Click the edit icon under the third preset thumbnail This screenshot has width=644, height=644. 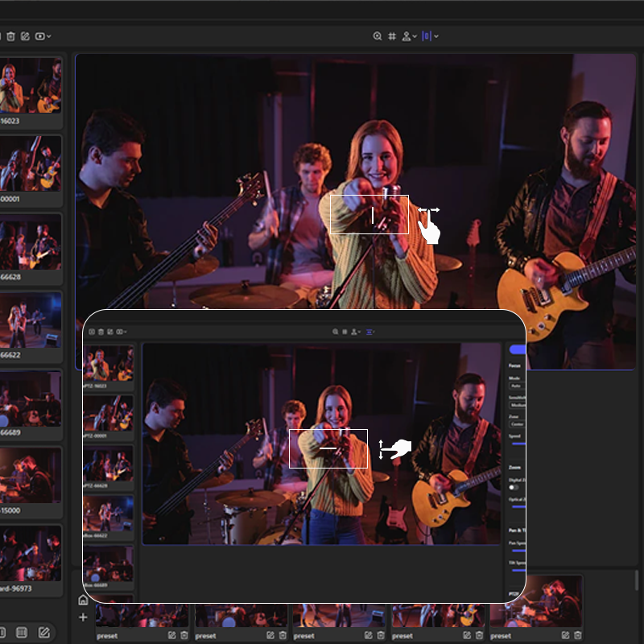pyautogui.click(x=369, y=635)
